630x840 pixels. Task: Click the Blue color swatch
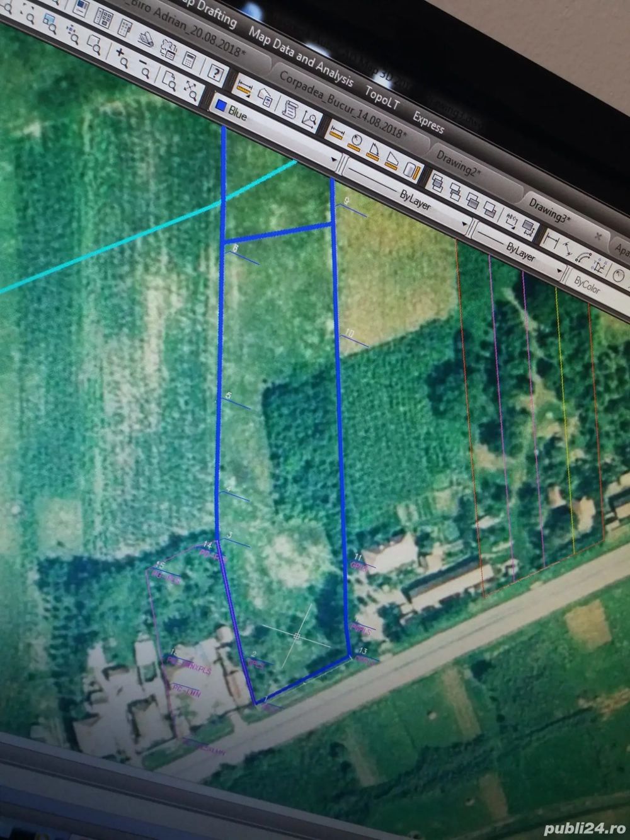coord(220,106)
